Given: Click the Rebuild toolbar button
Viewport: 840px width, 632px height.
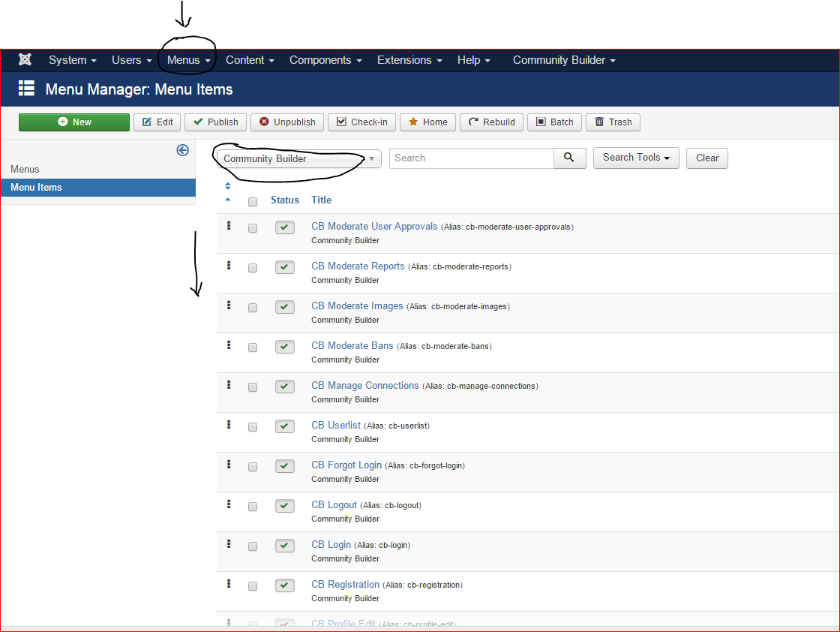Looking at the screenshot, I should tap(491, 122).
